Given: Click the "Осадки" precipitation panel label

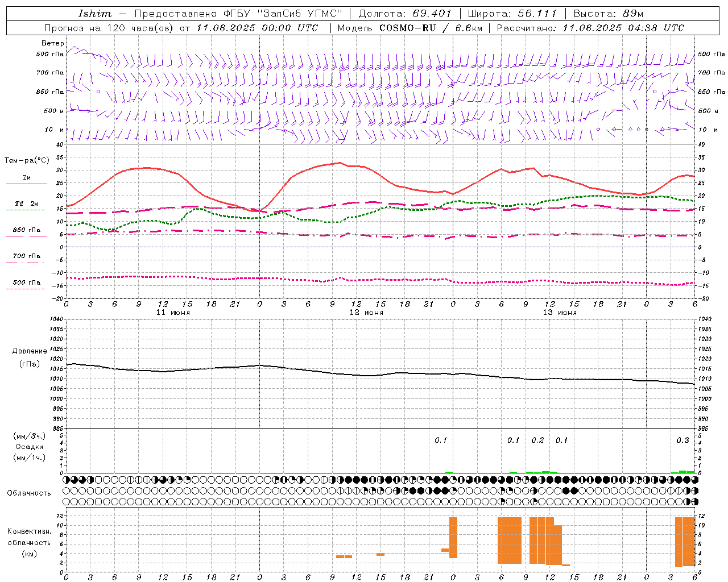Looking at the screenshot, I should tap(30, 447).
